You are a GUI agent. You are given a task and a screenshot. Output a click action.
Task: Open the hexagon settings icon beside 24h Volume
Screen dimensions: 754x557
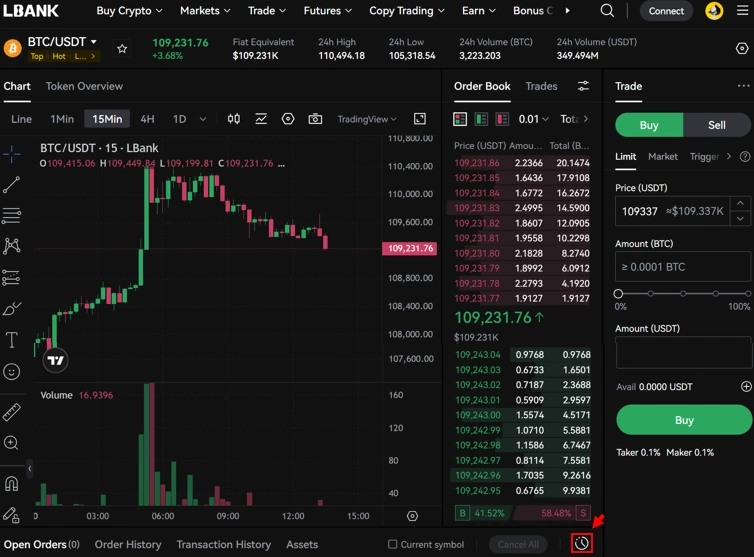pos(742,49)
